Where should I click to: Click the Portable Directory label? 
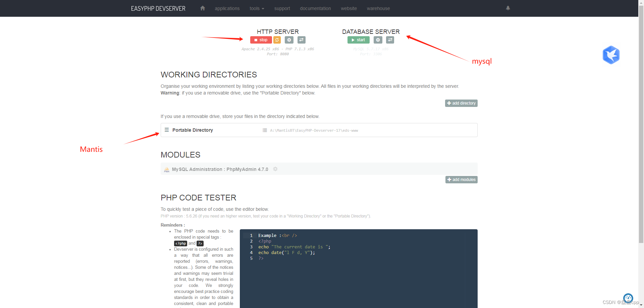[193, 130]
